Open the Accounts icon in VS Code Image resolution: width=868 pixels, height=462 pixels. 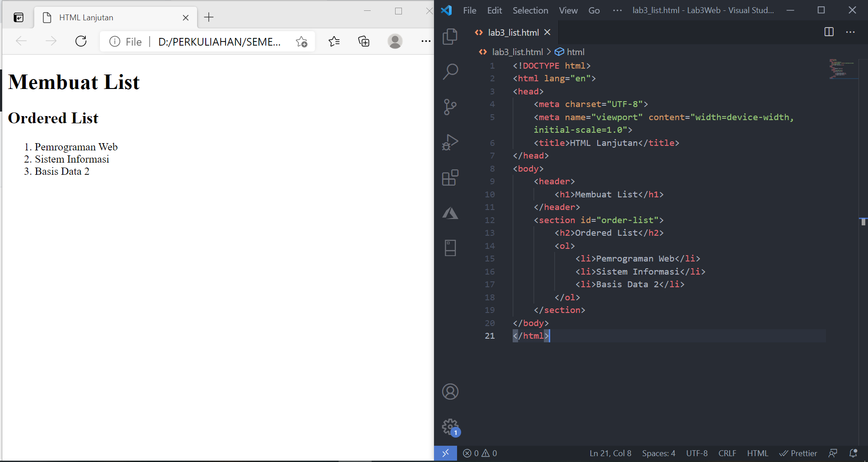pos(450,391)
